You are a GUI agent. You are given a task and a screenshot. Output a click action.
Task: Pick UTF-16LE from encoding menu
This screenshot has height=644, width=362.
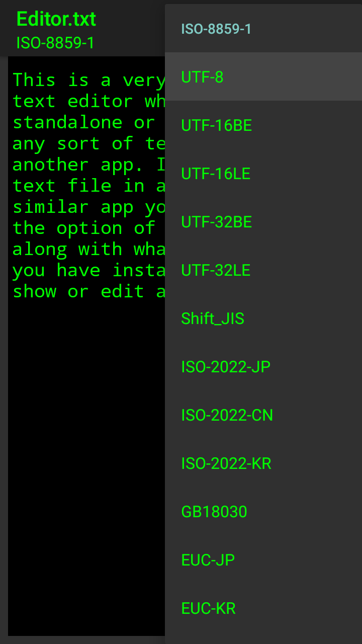(263, 174)
